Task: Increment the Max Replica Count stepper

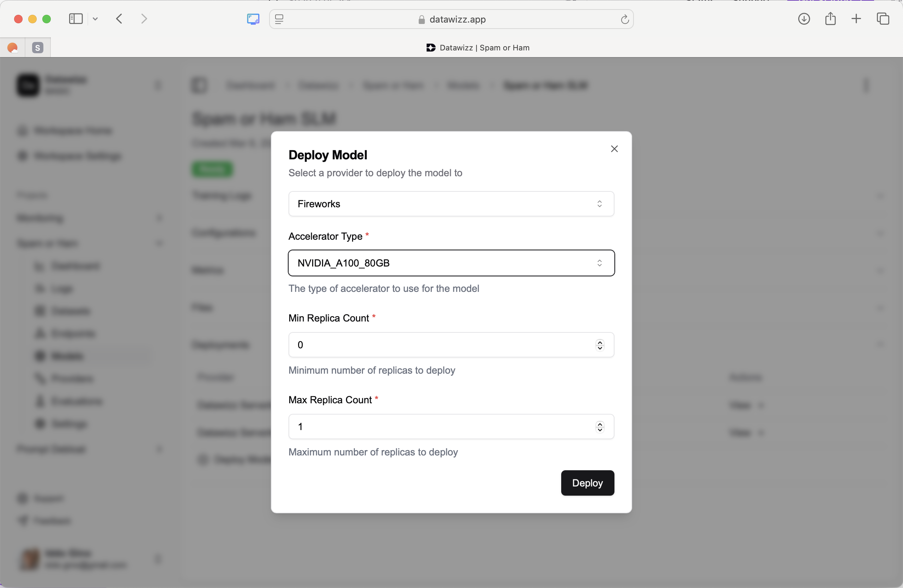Action: 600,424
